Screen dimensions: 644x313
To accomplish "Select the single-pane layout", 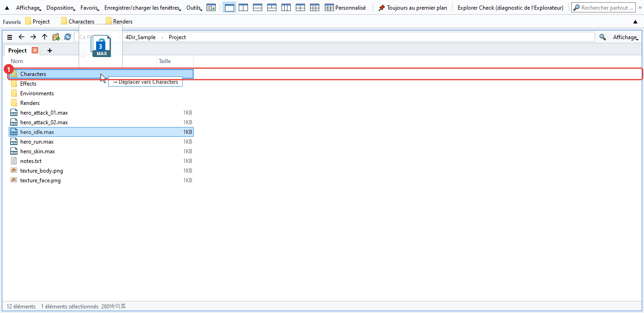I will tap(230, 8).
